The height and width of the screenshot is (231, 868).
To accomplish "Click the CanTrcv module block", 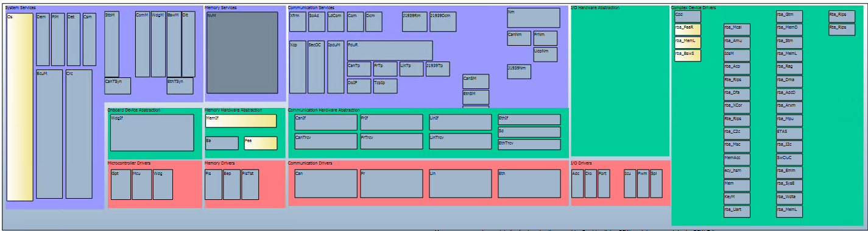I will tap(326, 141).
